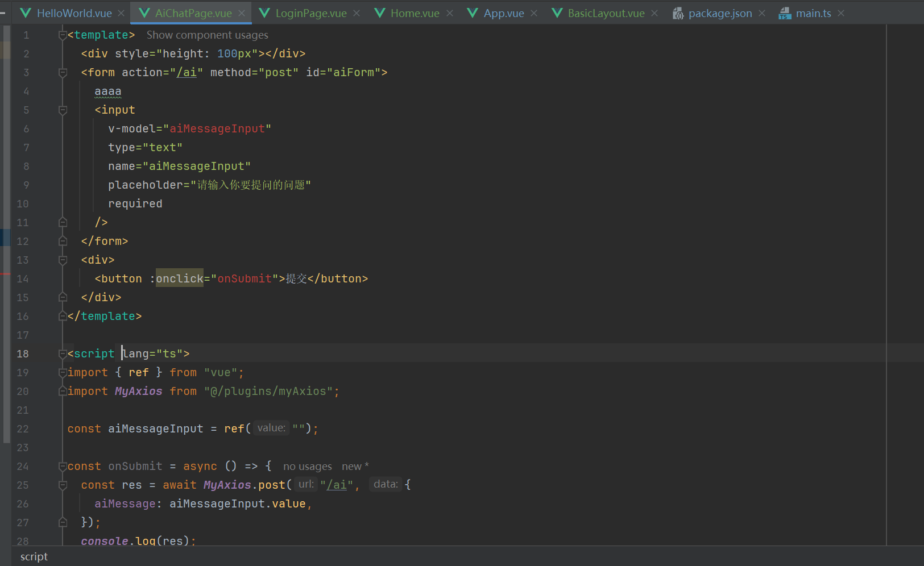Collapse the onSubmit function on line 24

(x=63, y=467)
